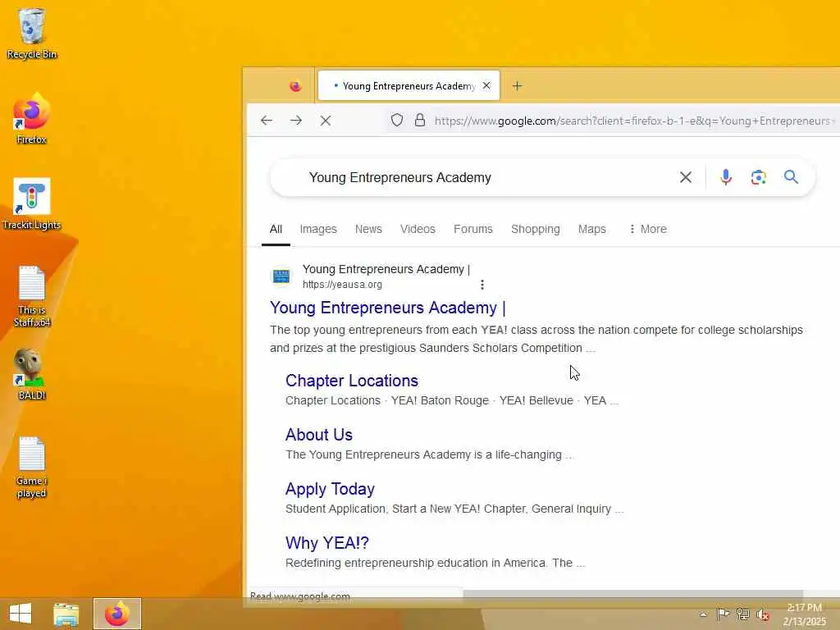Click the horizontal scrollbar at page bottom
This screenshot has width=840, height=630.
pos(632,594)
